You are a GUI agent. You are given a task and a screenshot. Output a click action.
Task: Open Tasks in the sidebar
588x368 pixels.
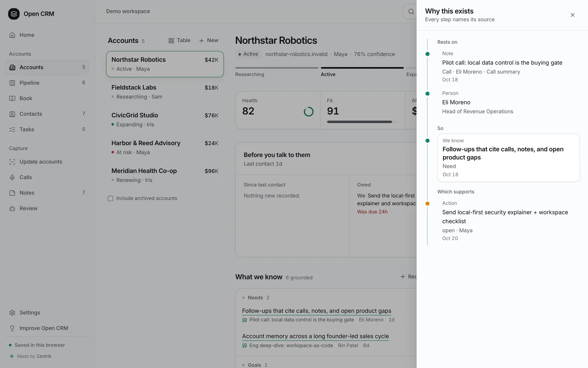click(47, 130)
